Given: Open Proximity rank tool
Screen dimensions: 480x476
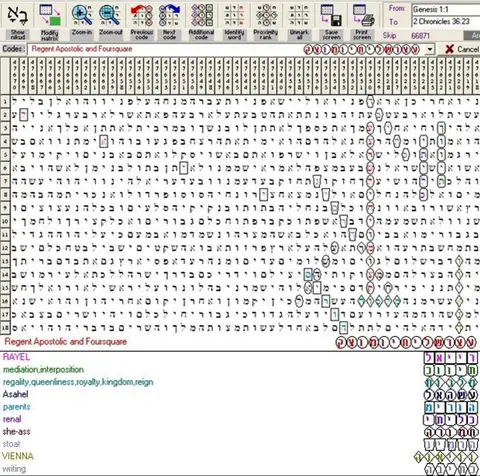Looking at the screenshot, I should pos(266,15).
